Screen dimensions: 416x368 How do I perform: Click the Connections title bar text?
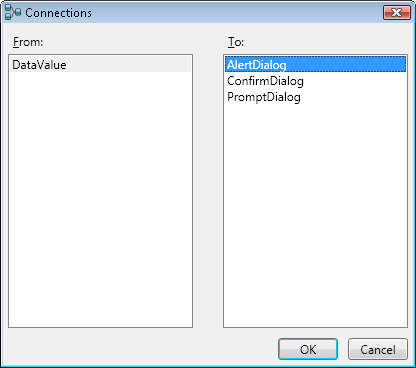(x=58, y=13)
